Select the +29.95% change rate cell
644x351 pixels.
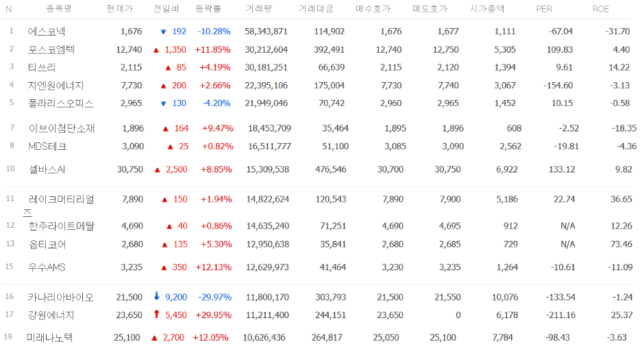tap(213, 315)
